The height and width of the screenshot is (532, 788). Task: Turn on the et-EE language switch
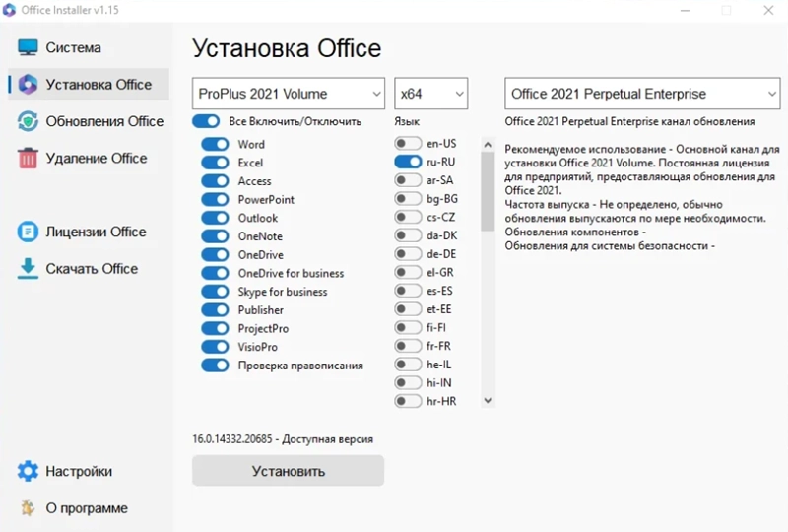pyautogui.click(x=408, y=309)
